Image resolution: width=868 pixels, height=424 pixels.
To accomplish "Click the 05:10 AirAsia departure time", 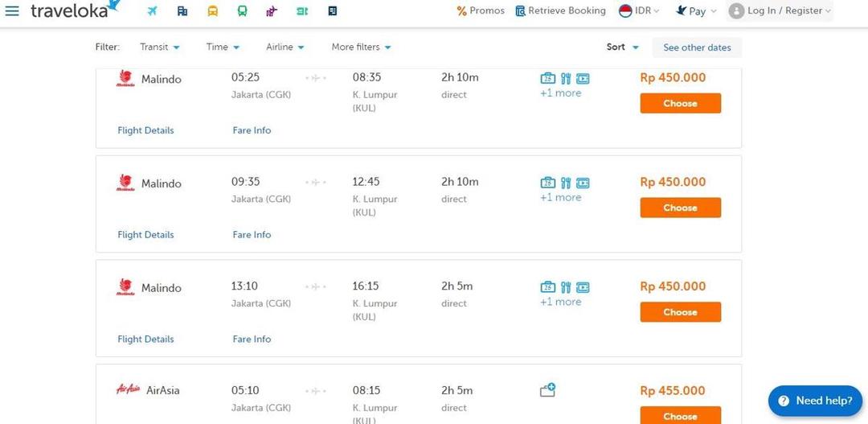I will tap(245, 390).
